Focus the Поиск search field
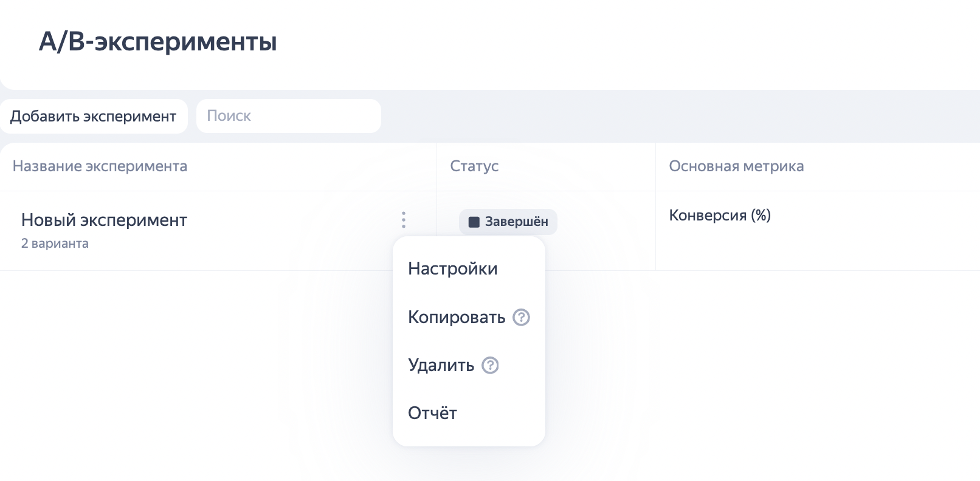The image size is (980, 481). [x=289, y=116]
